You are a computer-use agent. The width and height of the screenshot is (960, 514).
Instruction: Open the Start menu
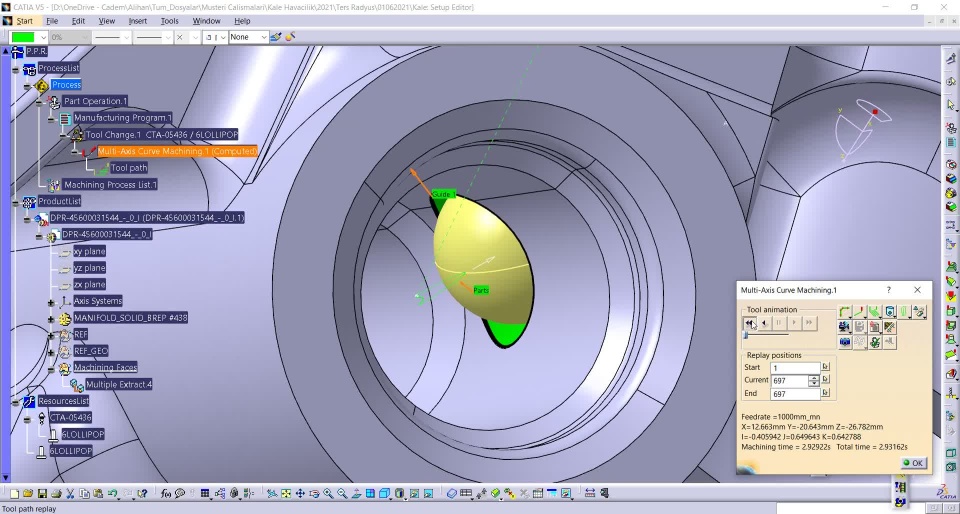pyautogui.click(x=24, y=21)
